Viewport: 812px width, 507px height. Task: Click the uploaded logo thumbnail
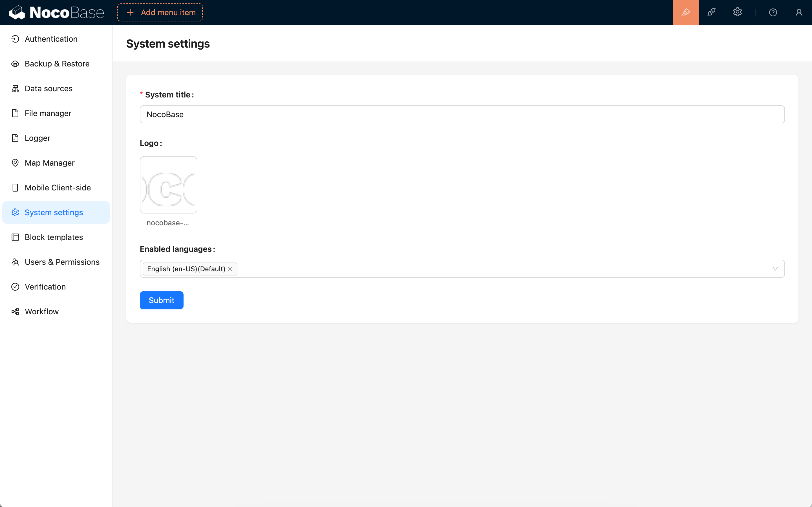click(168, 185)
